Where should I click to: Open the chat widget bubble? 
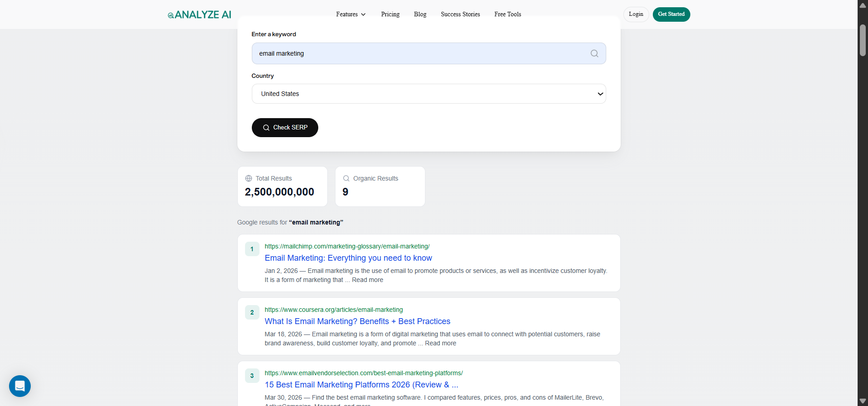(20, 386)
